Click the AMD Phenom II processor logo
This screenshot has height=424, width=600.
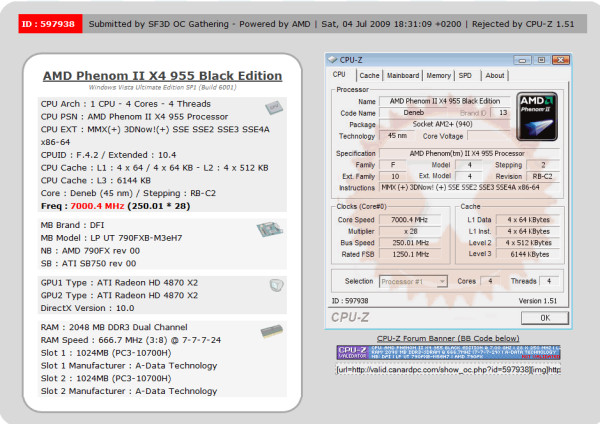pos(538,117)
